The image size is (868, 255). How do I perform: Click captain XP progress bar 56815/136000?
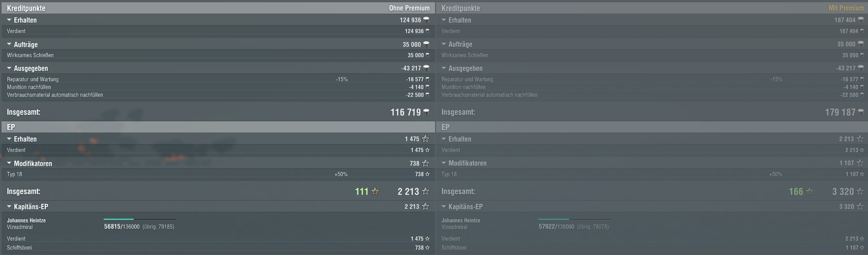coord(140,219)
